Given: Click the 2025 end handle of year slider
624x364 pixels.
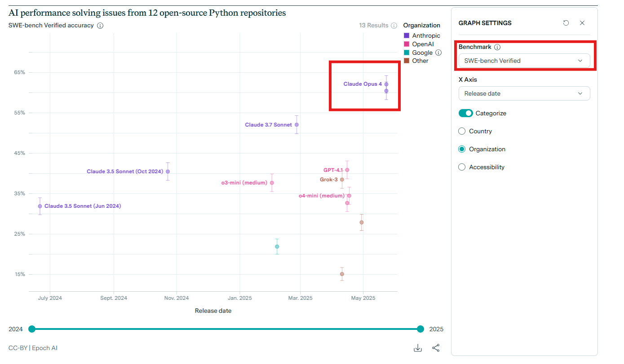Looking at the screenshot, I should click(420, 329).
